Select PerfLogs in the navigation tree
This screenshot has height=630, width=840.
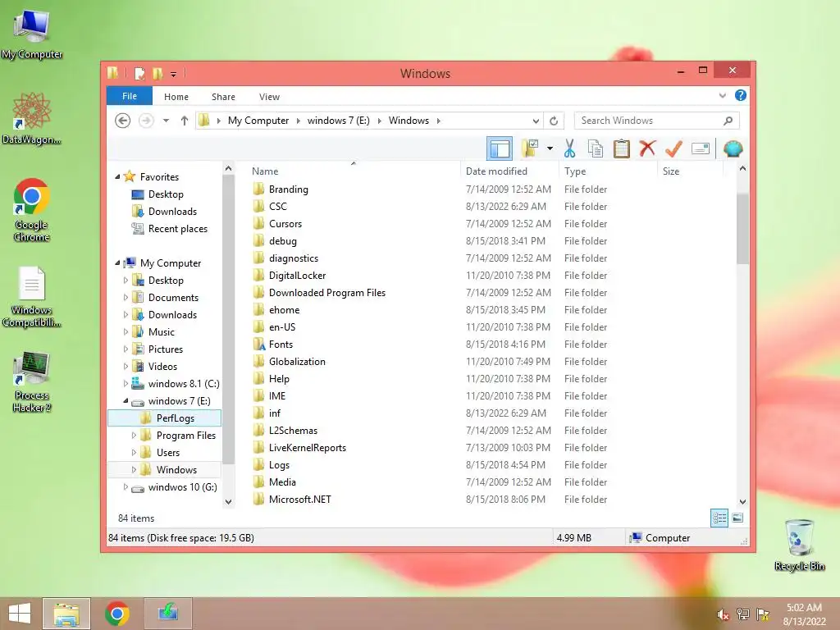164,418
